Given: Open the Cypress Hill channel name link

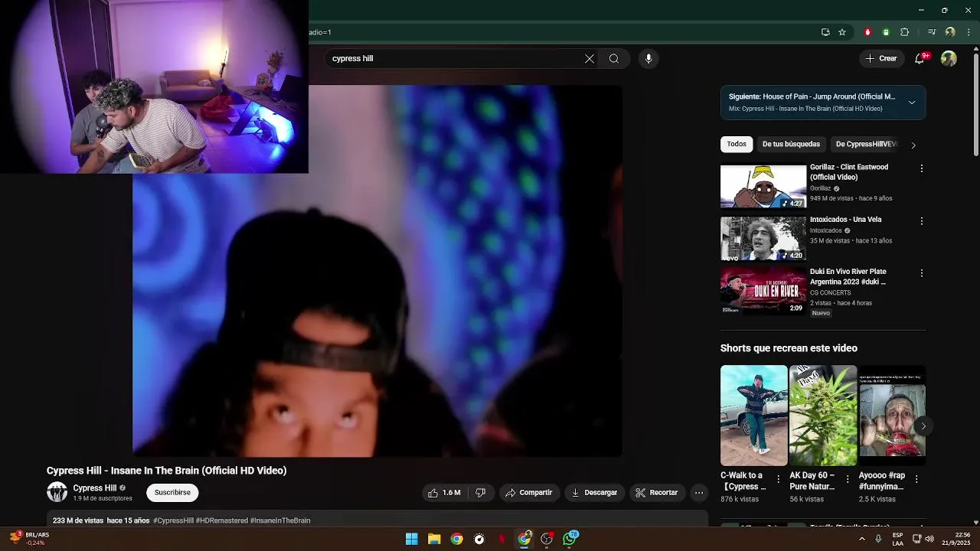Looking at the screenshot, I should point(95,488).
